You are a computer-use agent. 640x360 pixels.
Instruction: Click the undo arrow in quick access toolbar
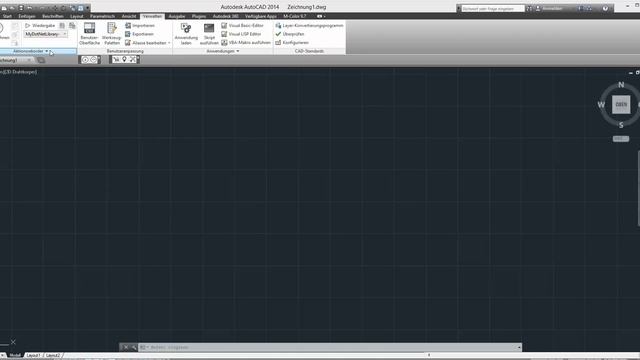tap(30, 8)
